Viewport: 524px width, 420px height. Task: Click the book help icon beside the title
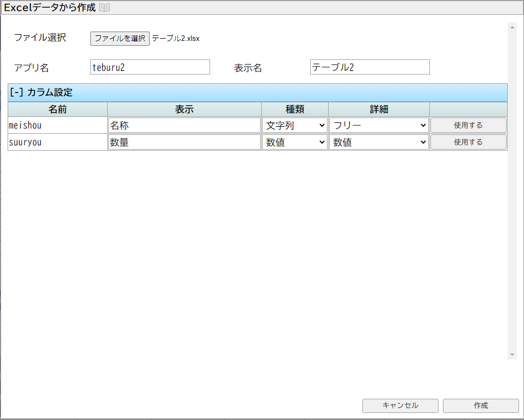click(104, 8)
